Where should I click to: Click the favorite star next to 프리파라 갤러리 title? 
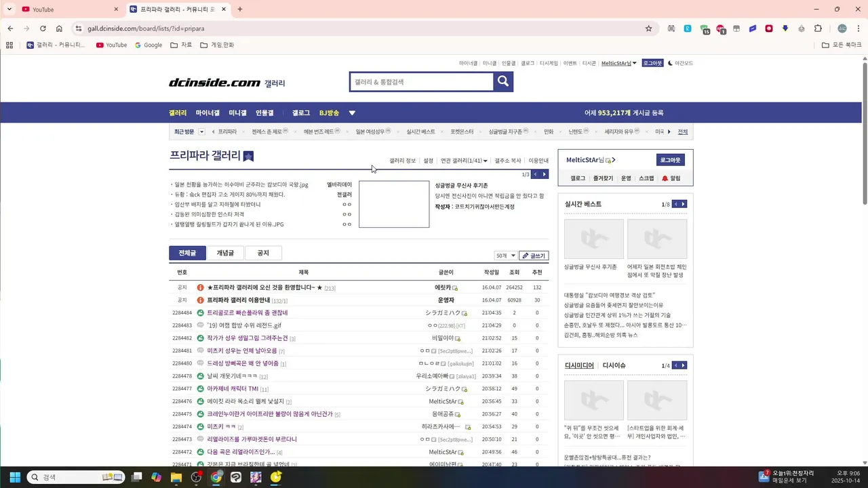(x=248, y=156)
